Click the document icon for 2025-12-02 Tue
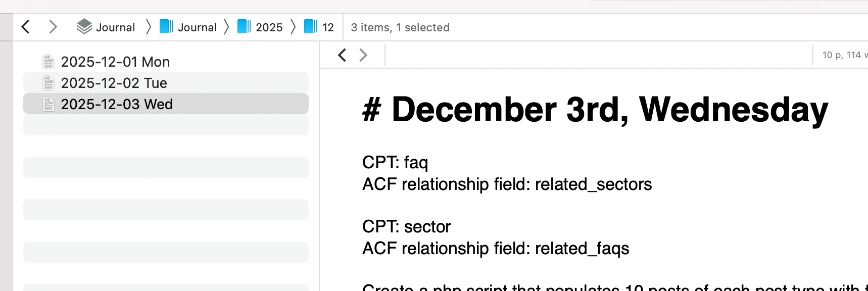The width and height of the screenshot is (868, 291). click(x=49, y=83)
